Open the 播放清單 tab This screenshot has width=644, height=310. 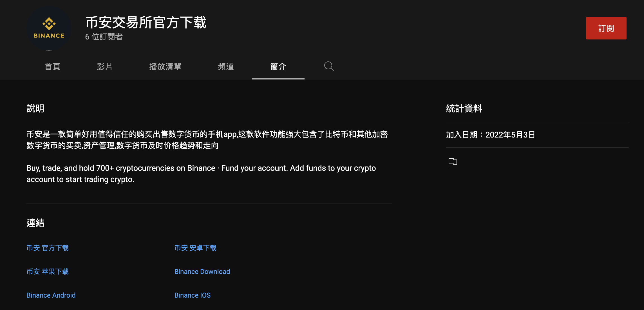click(165, 67)
